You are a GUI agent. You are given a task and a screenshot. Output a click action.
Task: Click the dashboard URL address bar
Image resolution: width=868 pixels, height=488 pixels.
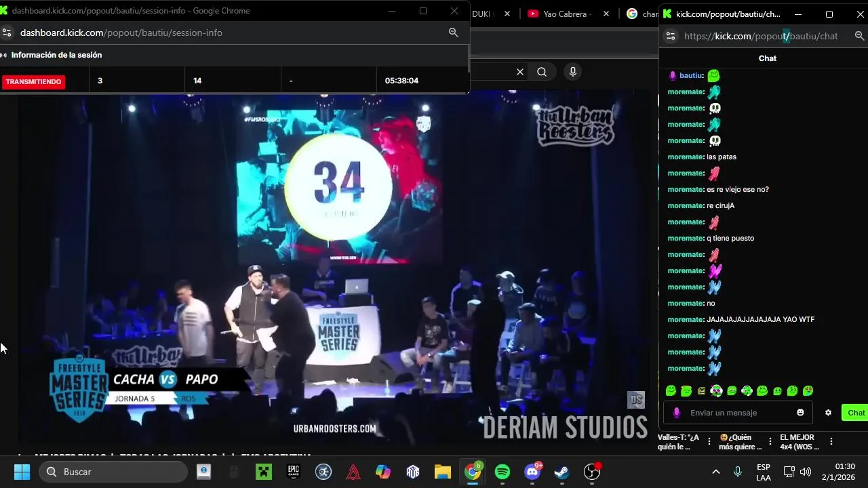click(x=230, y=33)
